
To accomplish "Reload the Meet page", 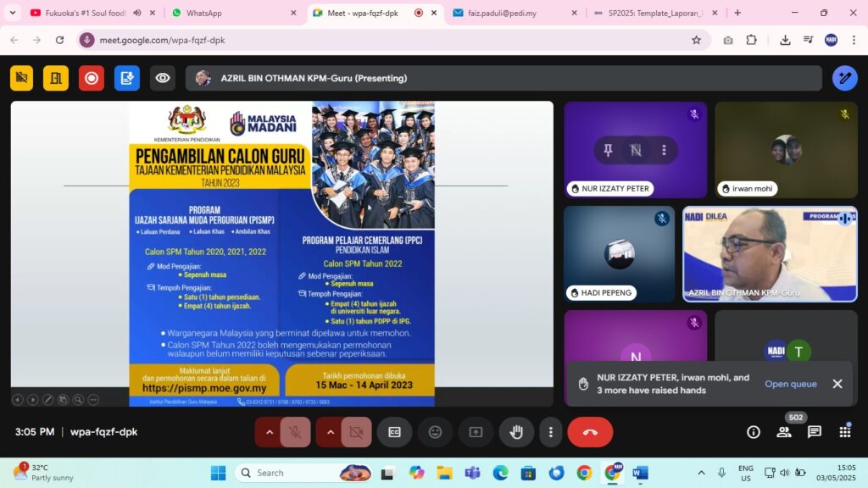I will click(x=60, y=40).
